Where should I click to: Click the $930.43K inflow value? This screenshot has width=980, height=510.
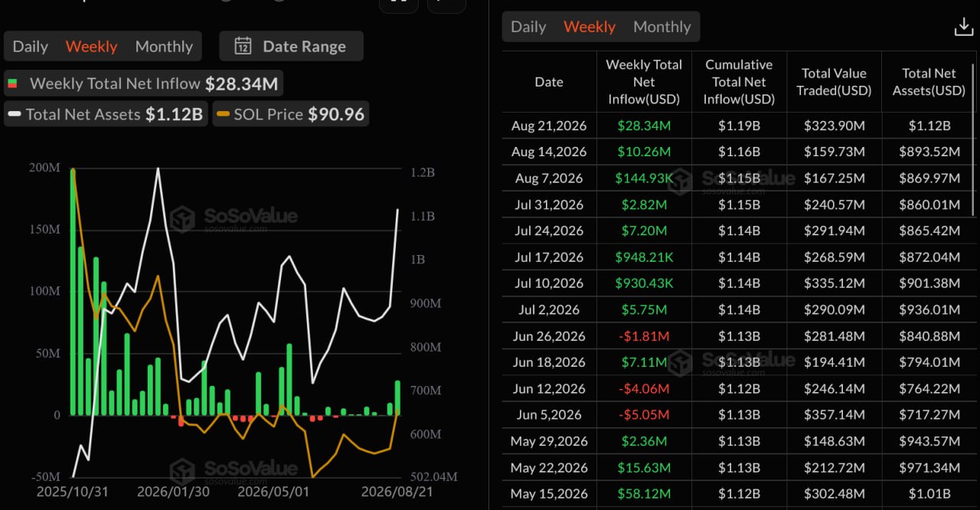644,283
